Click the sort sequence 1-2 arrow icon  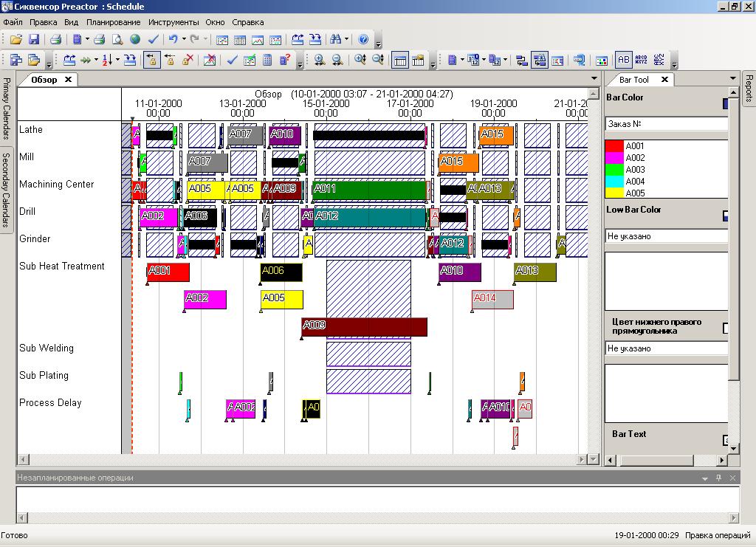[x=108, y=61]
